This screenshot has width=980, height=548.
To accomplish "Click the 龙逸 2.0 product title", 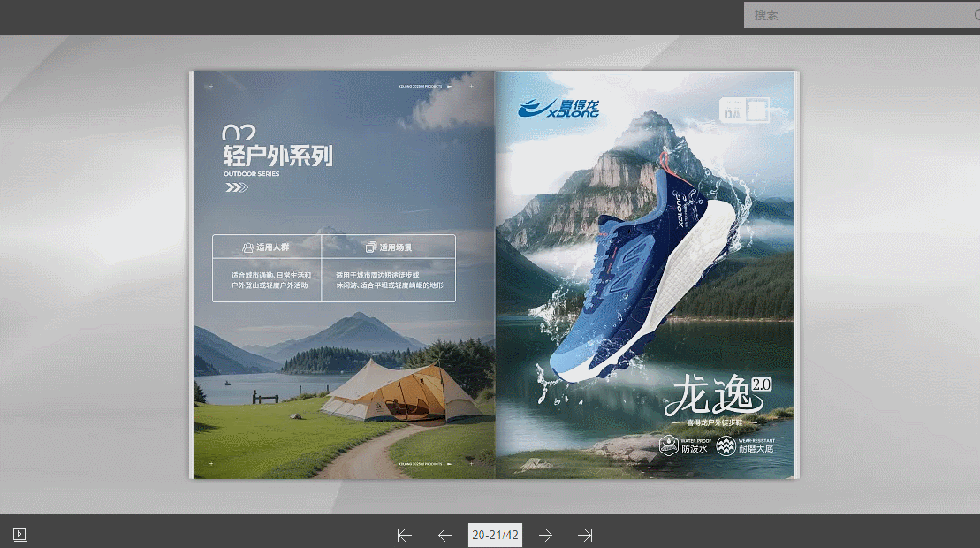I will 718,395.
